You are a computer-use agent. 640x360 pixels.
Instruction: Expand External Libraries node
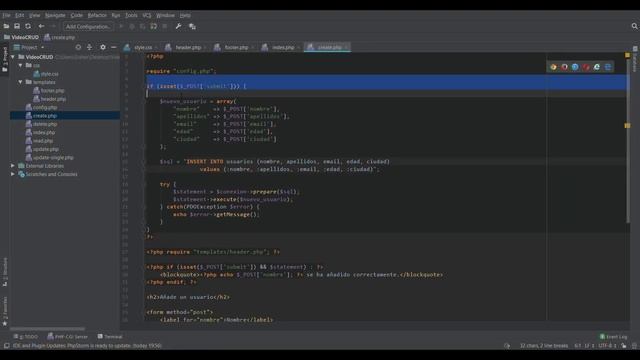coord(13,166)
